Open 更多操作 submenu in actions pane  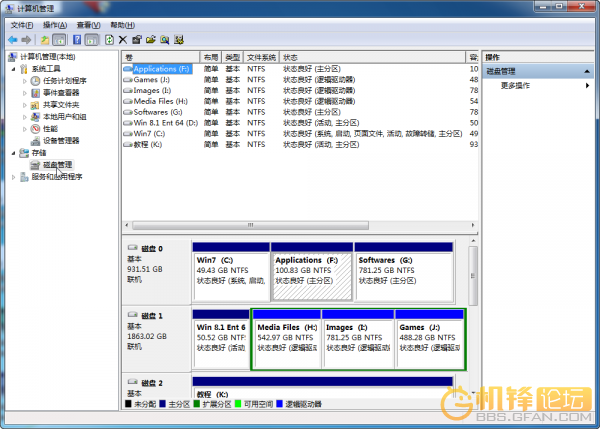pos(538,86)
